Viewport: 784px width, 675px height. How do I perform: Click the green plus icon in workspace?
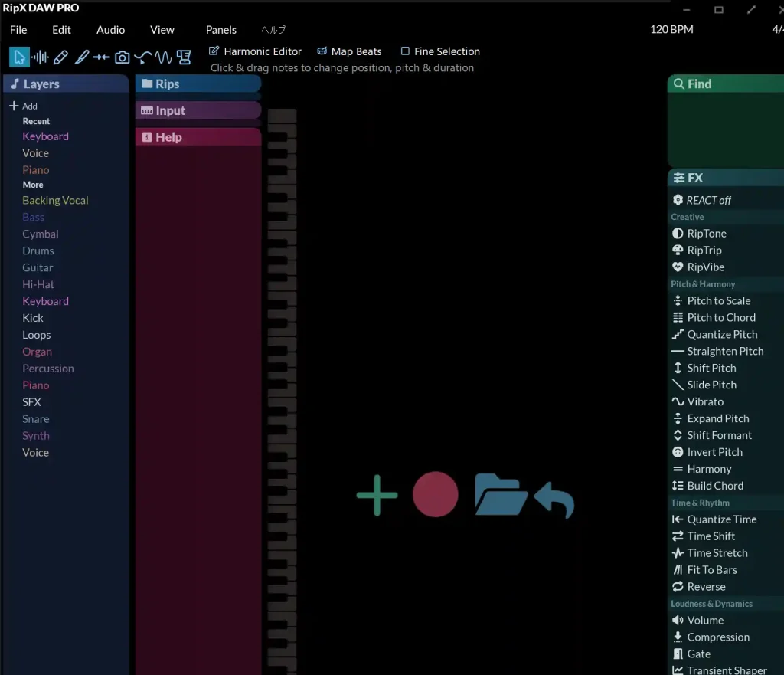coord(377,495)
